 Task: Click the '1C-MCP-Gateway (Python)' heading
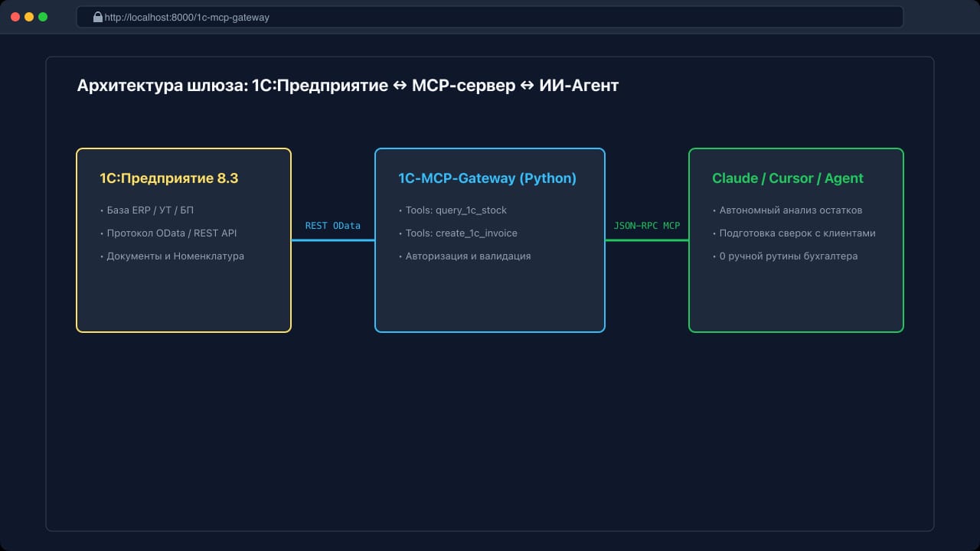(x=487, y=178)
